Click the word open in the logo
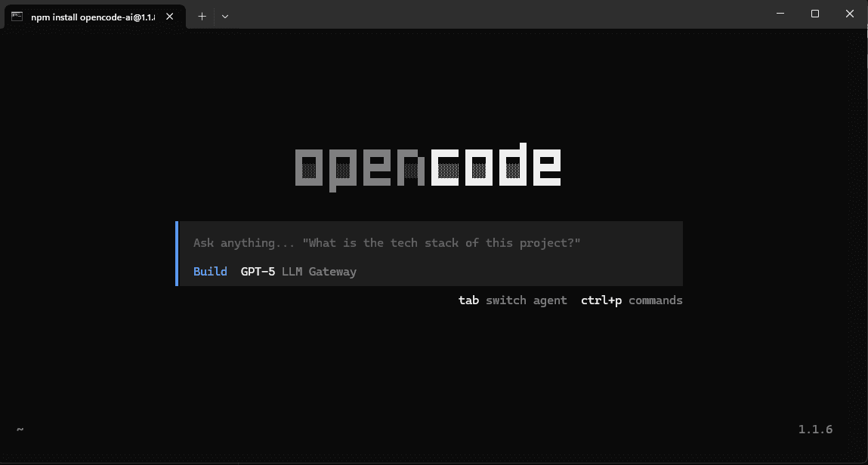The height and width of the screenshot is (465, 868). point(359,167)
